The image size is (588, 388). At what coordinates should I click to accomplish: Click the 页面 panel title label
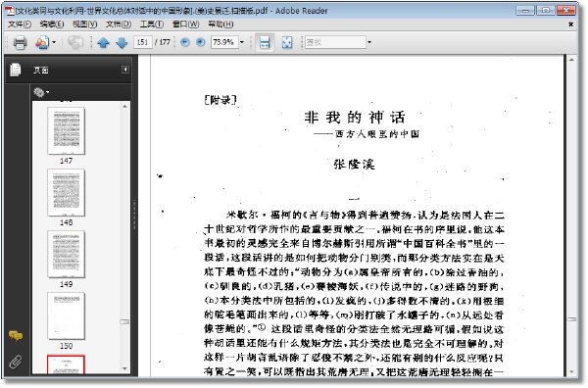point(41,71)
